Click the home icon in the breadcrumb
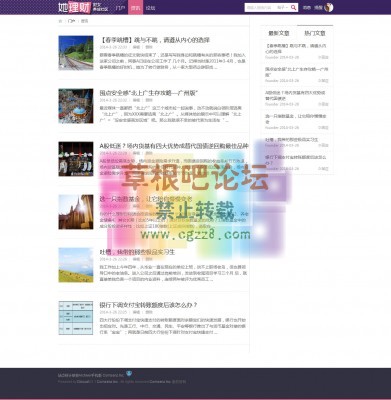Viewport: 391px width, 400px height. (x=60, y=21)
